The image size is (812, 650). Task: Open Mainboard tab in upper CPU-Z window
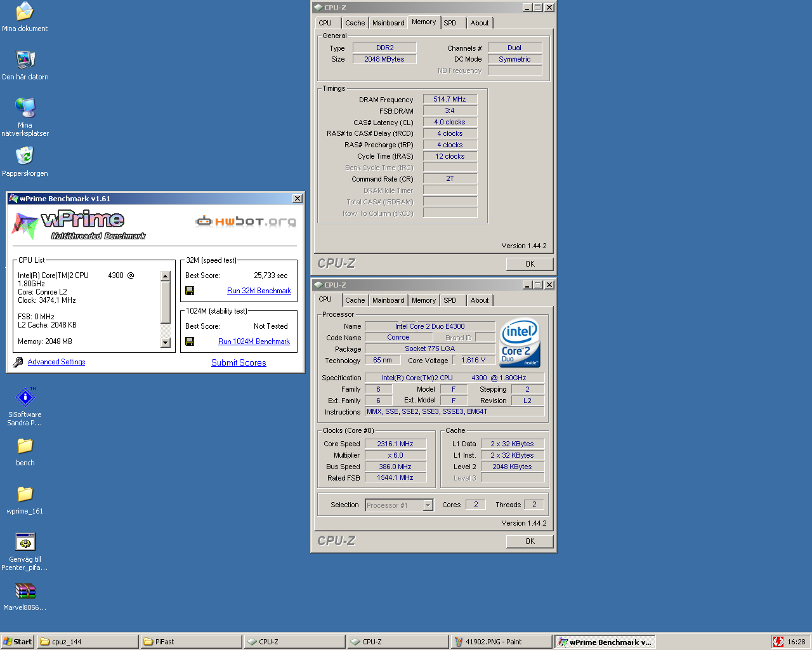coord(388,23)
